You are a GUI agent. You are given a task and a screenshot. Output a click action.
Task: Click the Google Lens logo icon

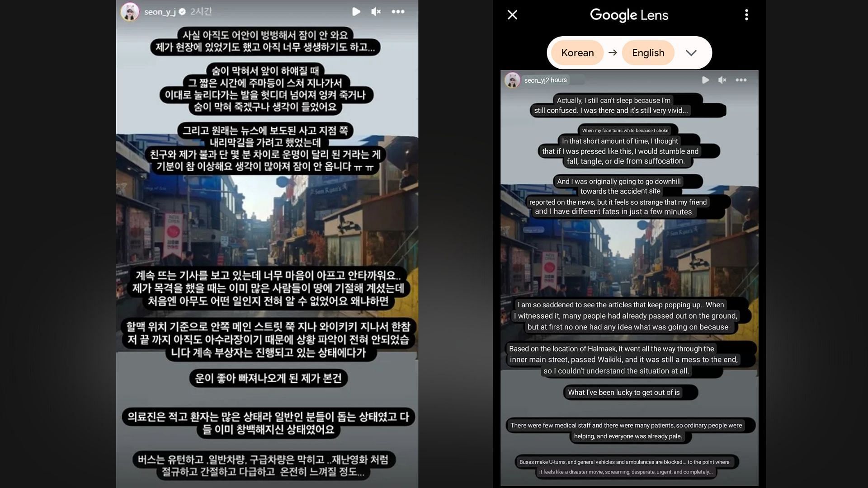coord(629,14)
